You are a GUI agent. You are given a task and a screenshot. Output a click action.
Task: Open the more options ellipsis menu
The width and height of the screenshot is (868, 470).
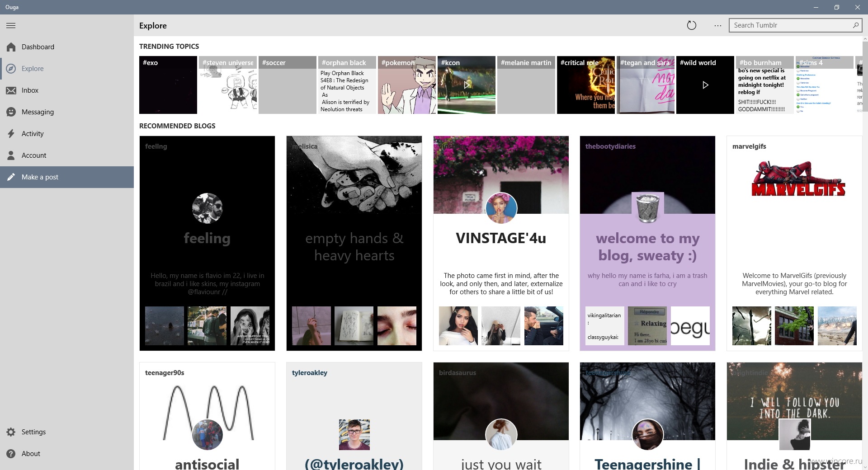point(717,26)
